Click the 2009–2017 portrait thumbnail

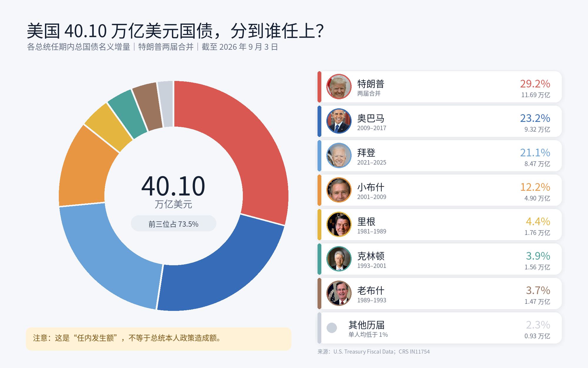coord(339,121)
